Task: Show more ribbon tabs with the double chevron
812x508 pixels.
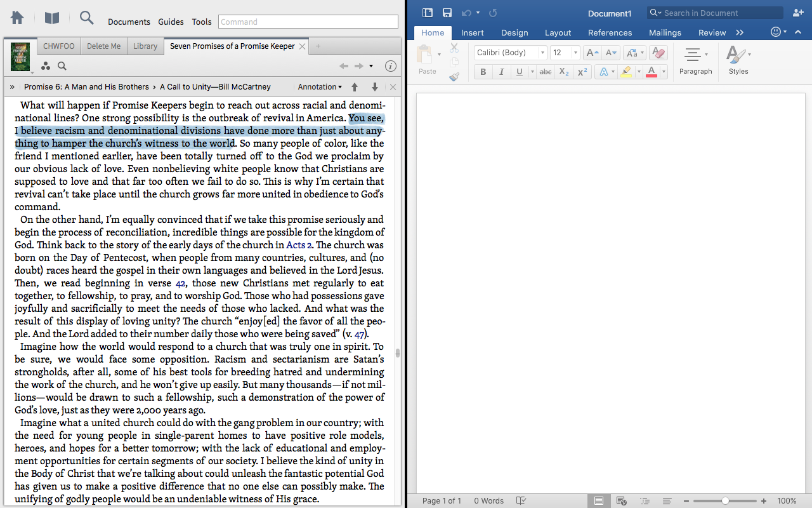Action: [740, 32]
